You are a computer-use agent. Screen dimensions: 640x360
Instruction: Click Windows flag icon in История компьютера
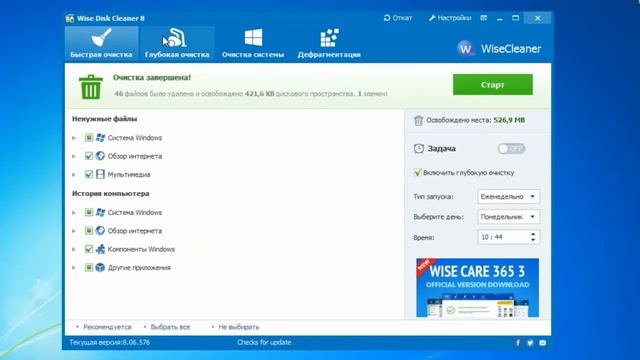(100, 212)
